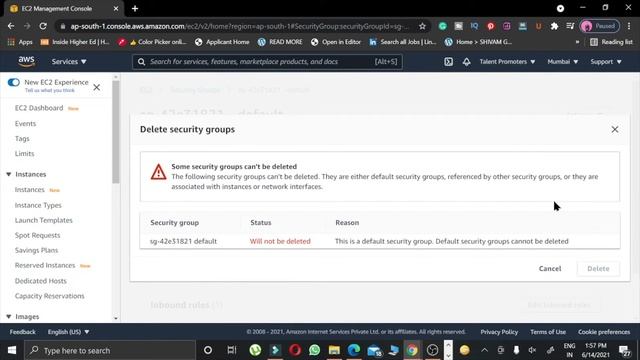Viewport: 640px width, 360px height.
Task: Open EC2 Dashboard in sidebar
Action: (39, 108)
